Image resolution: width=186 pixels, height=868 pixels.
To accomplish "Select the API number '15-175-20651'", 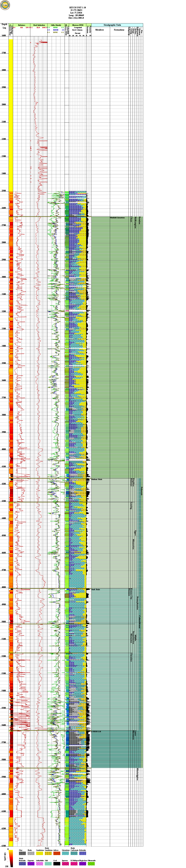I will pos(76,10).
